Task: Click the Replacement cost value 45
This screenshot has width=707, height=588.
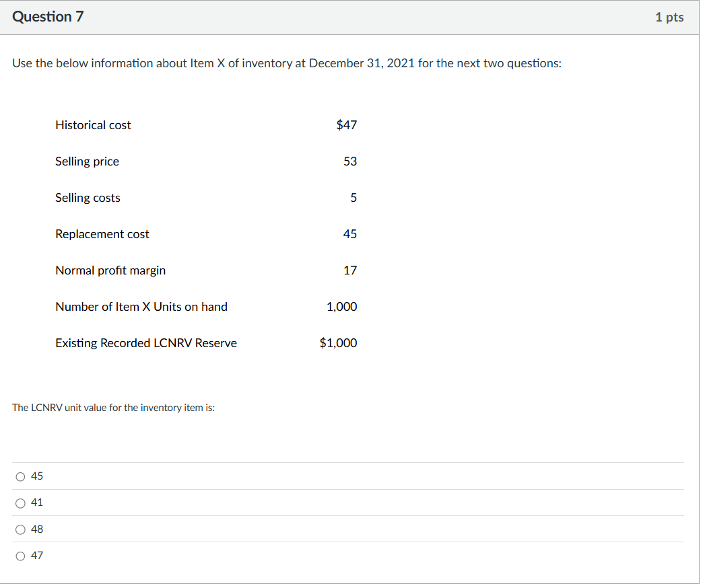Action: tap(350, 234)
